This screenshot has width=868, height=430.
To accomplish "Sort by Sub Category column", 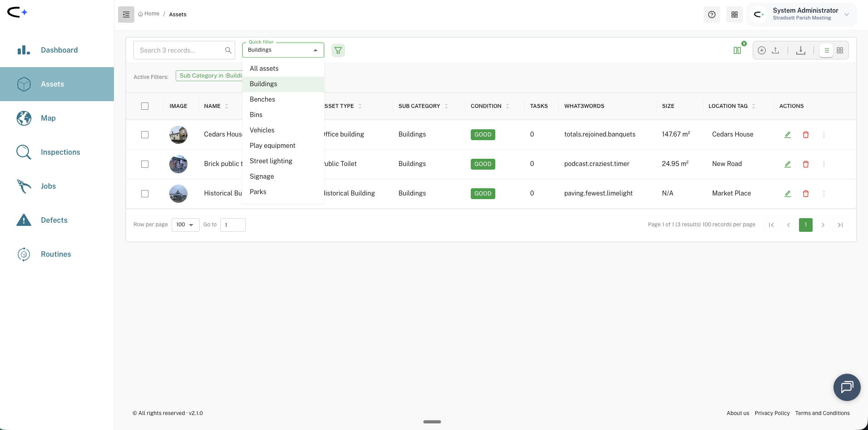I will tap(446, 106).
